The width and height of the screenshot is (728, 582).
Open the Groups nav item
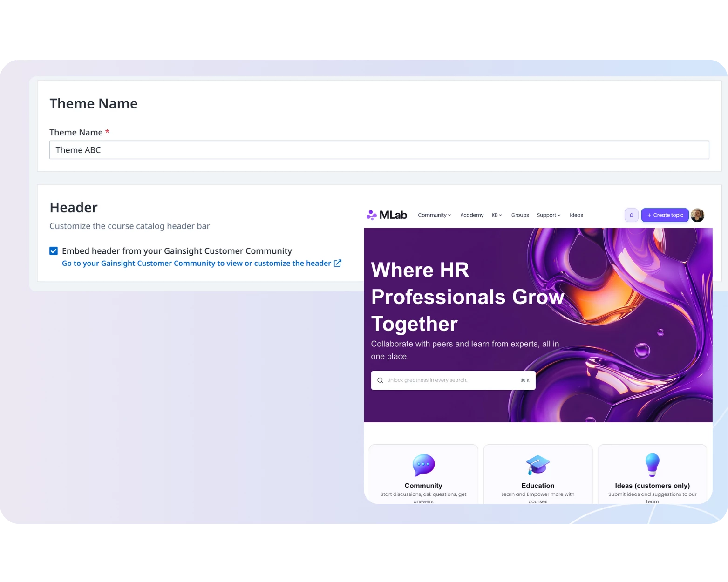pos(520,215)
